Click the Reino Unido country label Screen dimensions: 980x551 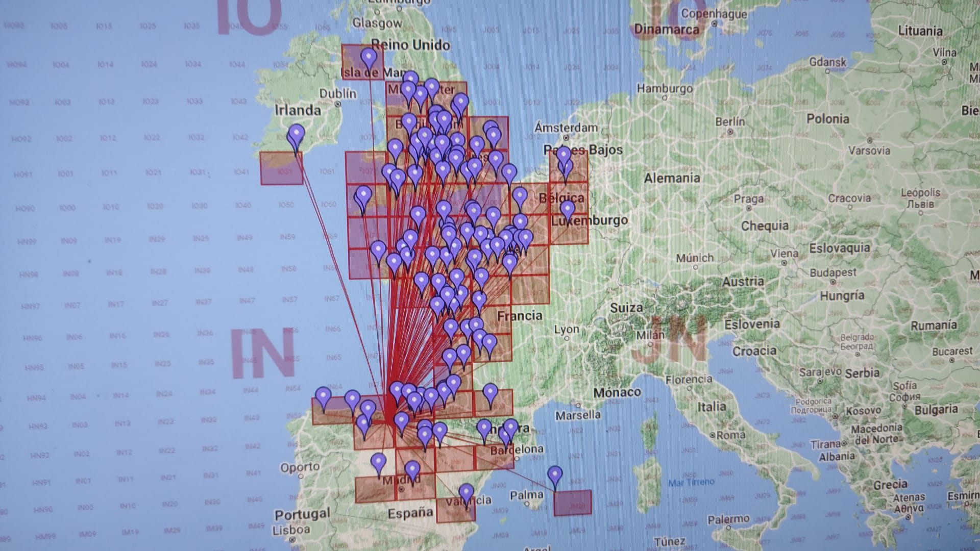pyautogui.click(x=411, y=45)
